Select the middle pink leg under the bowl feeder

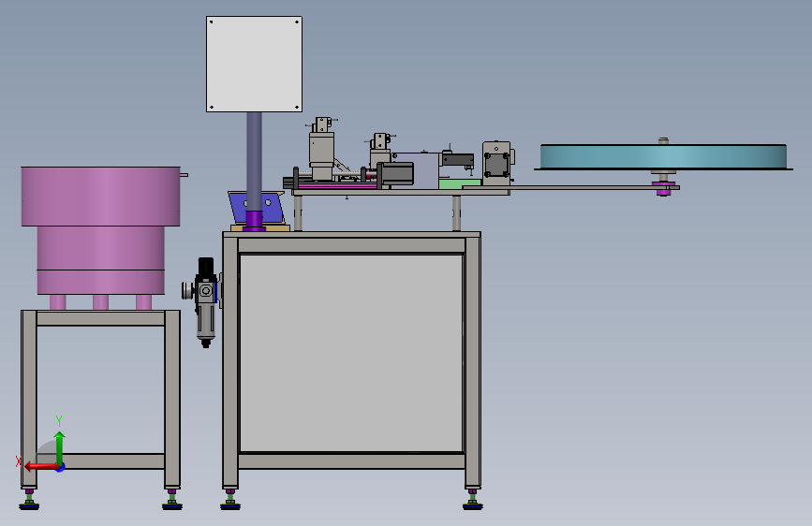click(x=100, y=302)
